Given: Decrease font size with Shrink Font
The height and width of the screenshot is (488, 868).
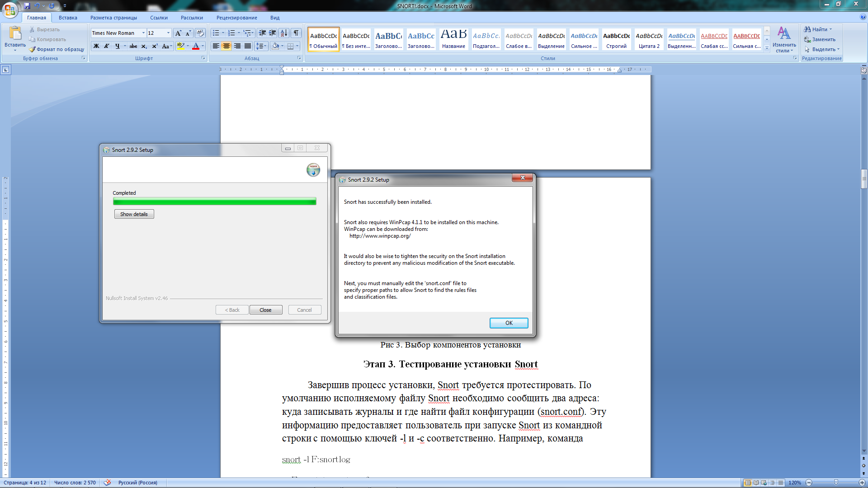Looking at the screenshot, I should (188, 33).
